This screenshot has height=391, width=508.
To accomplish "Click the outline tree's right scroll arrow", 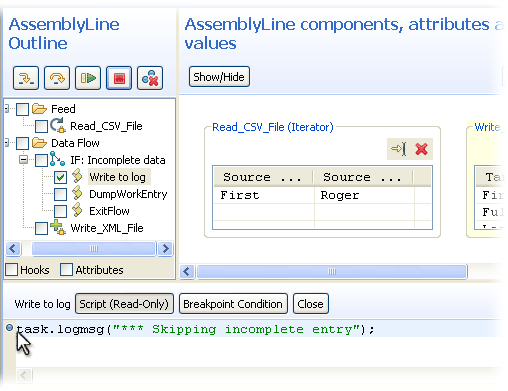I will [165, 249].
